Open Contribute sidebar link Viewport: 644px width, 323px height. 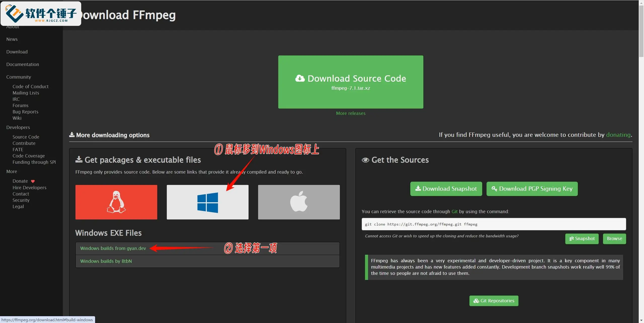[24, 143]
